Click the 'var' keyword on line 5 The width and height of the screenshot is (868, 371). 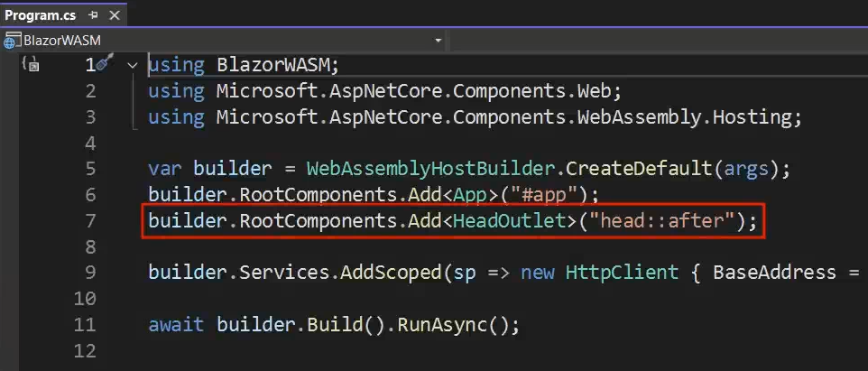[x=164, y=169]
